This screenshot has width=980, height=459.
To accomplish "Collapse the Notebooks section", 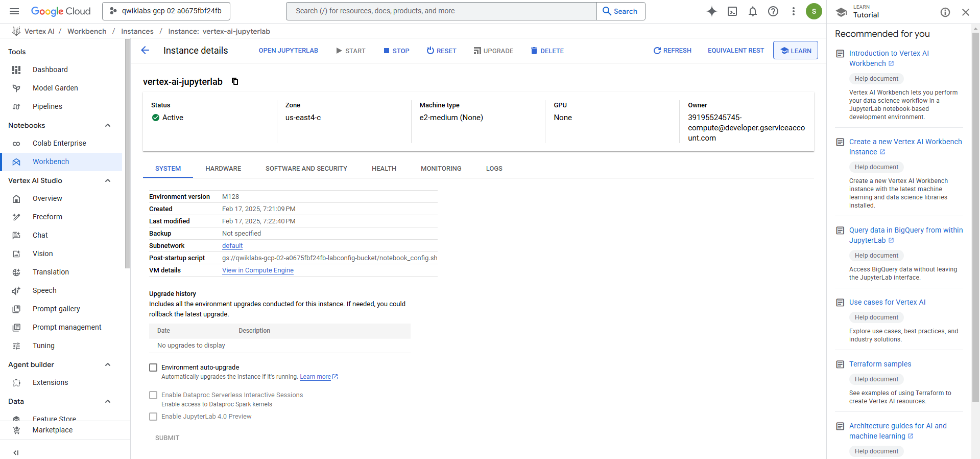I will [x=108, y=125].
